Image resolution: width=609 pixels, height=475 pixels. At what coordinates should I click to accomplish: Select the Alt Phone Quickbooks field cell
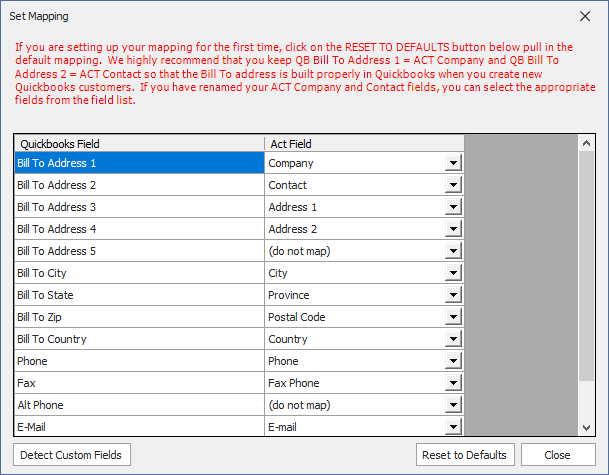[139, 405]
